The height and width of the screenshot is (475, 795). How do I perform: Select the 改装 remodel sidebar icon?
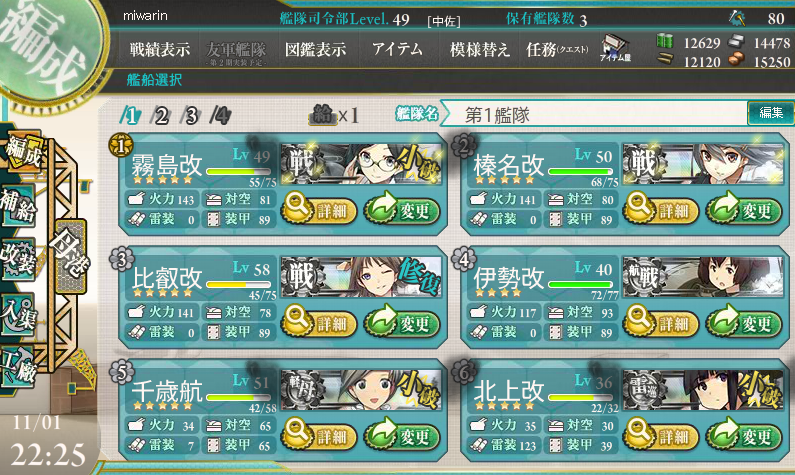point(19,259)
